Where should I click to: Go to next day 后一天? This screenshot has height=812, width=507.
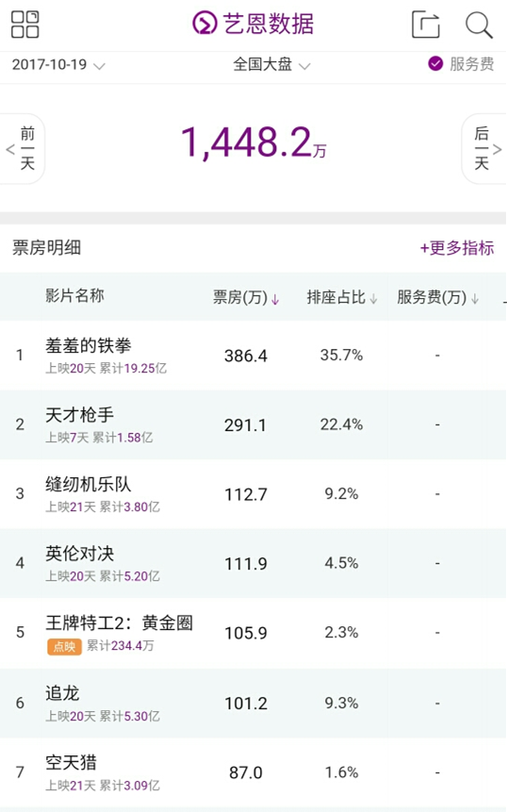pos(484,149)
